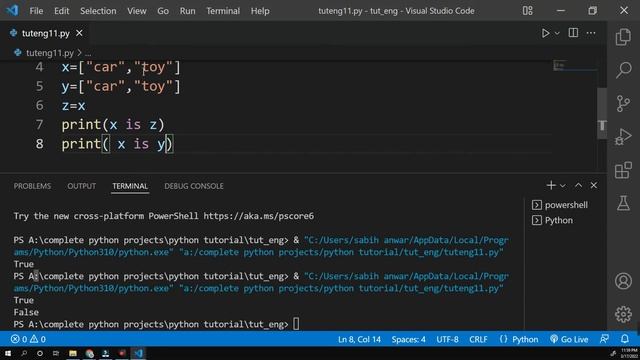Close the terminal panel
Viewport: 640px width, 360px height.
point(593,185)
